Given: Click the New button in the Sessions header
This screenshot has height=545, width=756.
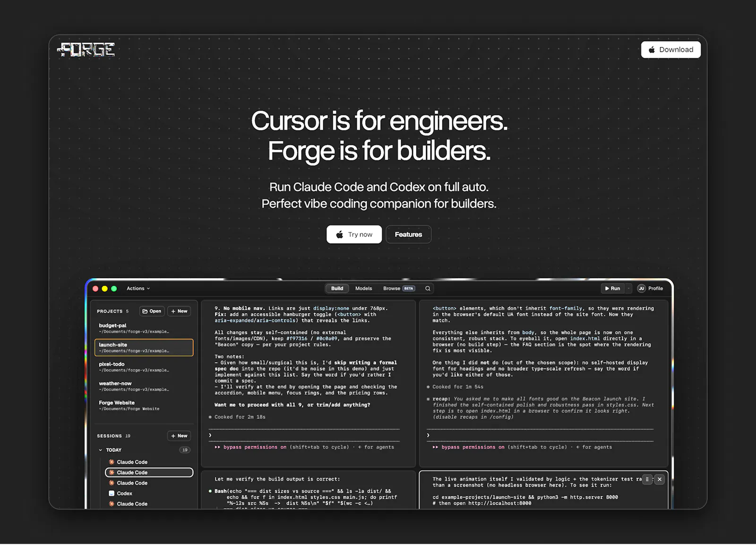Looking at the screenshot, I should coord(179,436).
